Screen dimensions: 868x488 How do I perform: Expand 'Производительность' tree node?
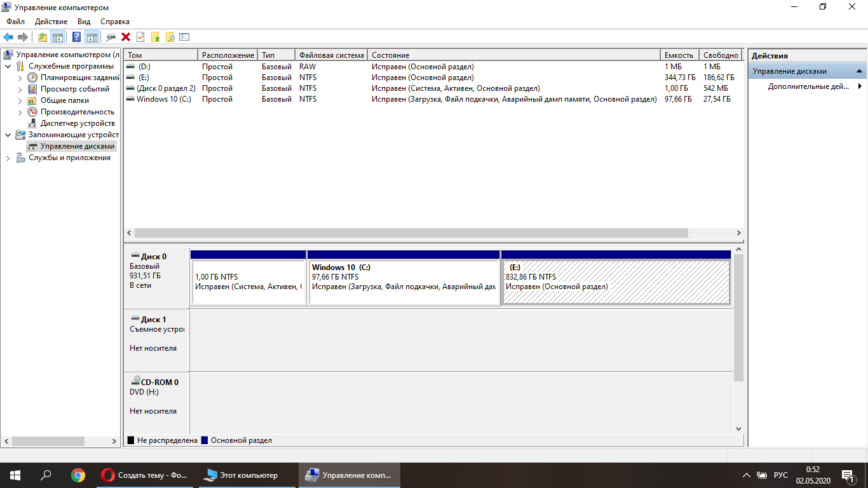20,112
